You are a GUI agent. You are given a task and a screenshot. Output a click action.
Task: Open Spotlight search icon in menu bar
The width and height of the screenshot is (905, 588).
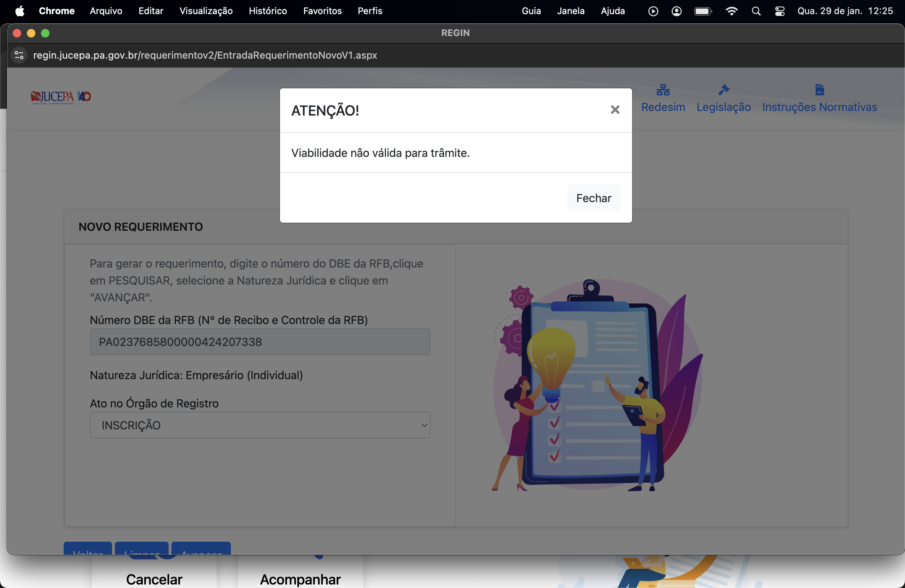756,11
